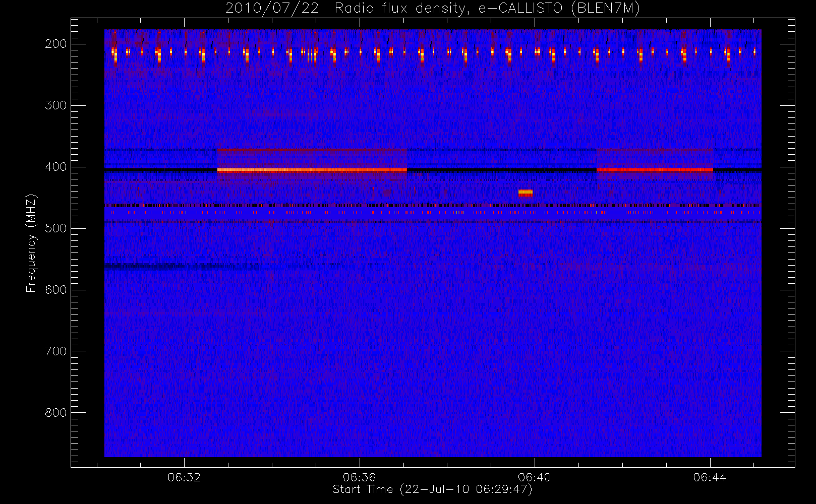The width and height of the screenshot is (816, 504).
Task: Click the 700 frequency tick label
Action: pyautogui.click(x=56, y=351)
